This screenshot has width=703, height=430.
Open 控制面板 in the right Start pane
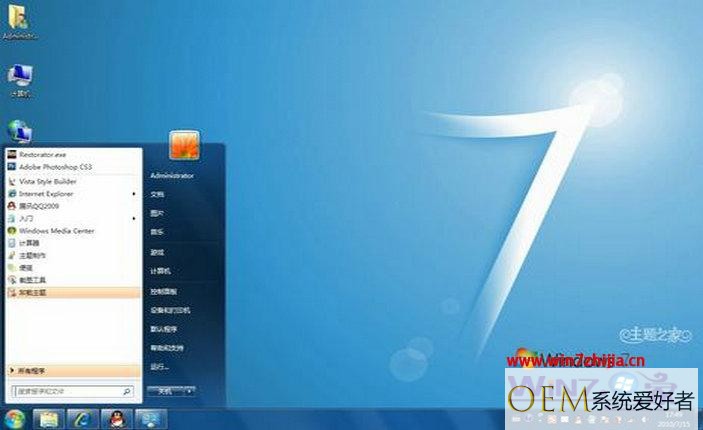coord(163,291)
